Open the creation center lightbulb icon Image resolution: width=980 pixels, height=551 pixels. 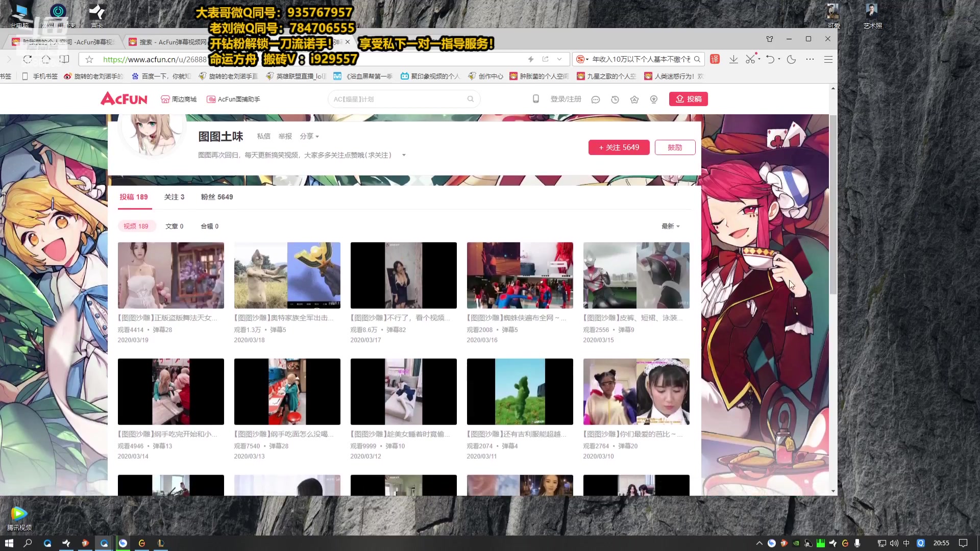[x=654, y=99]
